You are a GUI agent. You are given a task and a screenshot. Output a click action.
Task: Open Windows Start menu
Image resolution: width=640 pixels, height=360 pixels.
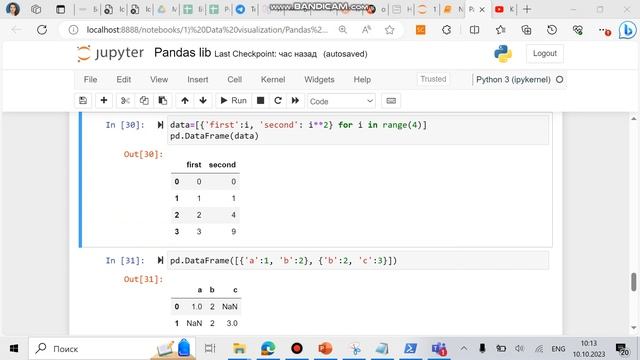[x=13, y=349]
